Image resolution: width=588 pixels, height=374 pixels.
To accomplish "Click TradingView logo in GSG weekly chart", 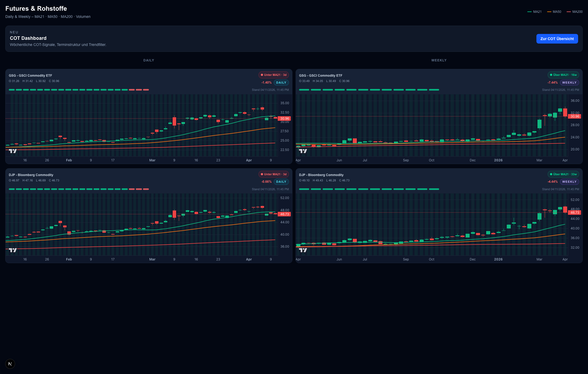I will (303, 151).
